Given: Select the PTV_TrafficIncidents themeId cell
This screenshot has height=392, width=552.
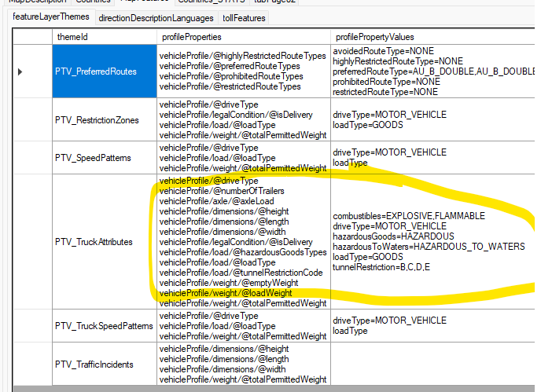Looking at the screenshot, I should 104,364.
